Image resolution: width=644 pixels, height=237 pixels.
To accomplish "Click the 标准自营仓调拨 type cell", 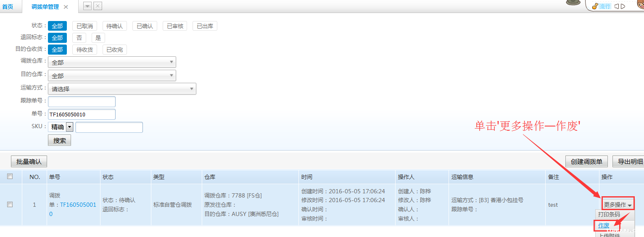I will 173,205.
